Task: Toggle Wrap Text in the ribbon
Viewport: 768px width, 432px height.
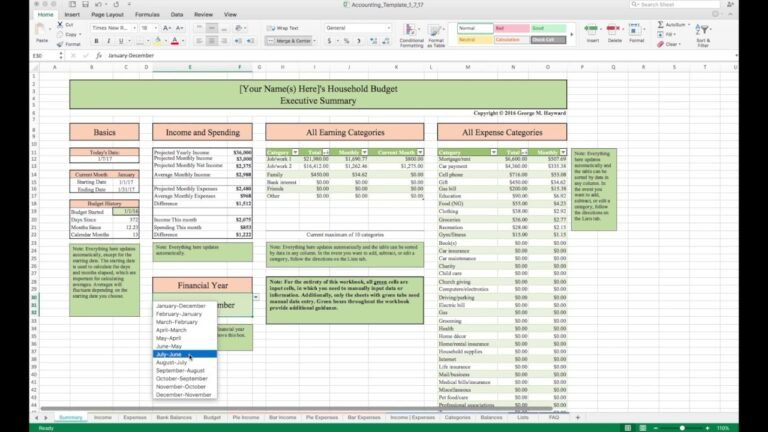Action: [283, 28]
